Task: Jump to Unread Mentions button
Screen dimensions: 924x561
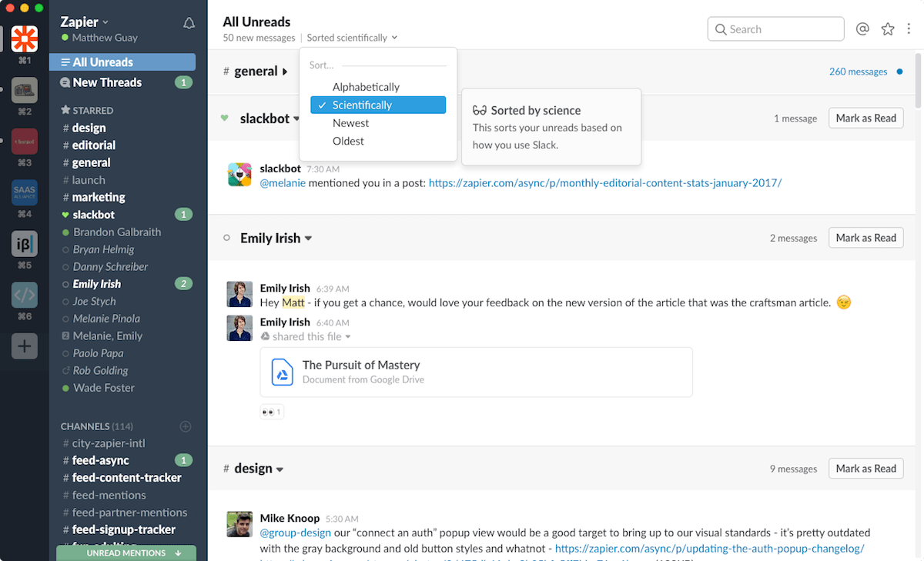Action: [x=126, y=553]
